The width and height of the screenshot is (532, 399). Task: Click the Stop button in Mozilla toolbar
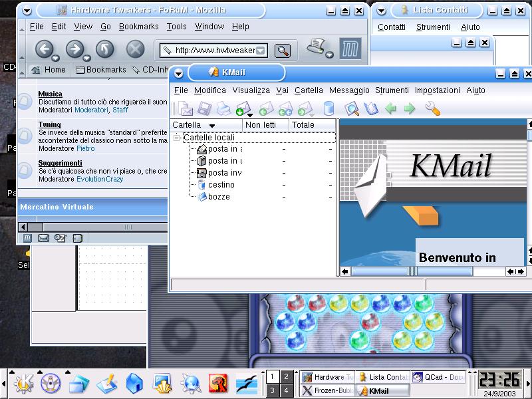(136, 49)
